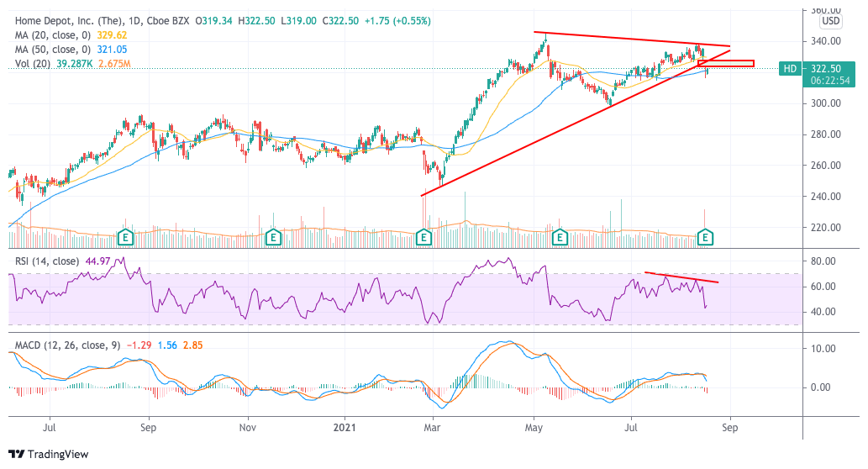Click the HD price label tag
This screenshot has width=868, height=469.
[790, 69]
